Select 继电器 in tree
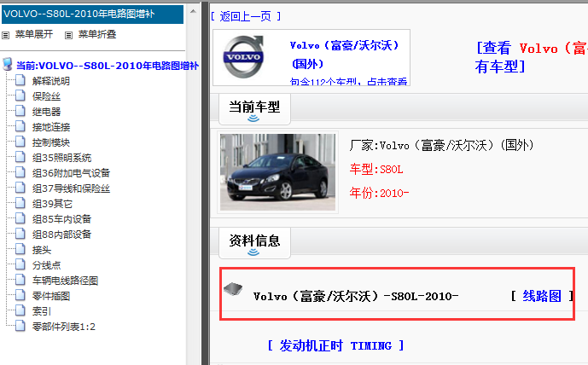 tap(46, 112)
